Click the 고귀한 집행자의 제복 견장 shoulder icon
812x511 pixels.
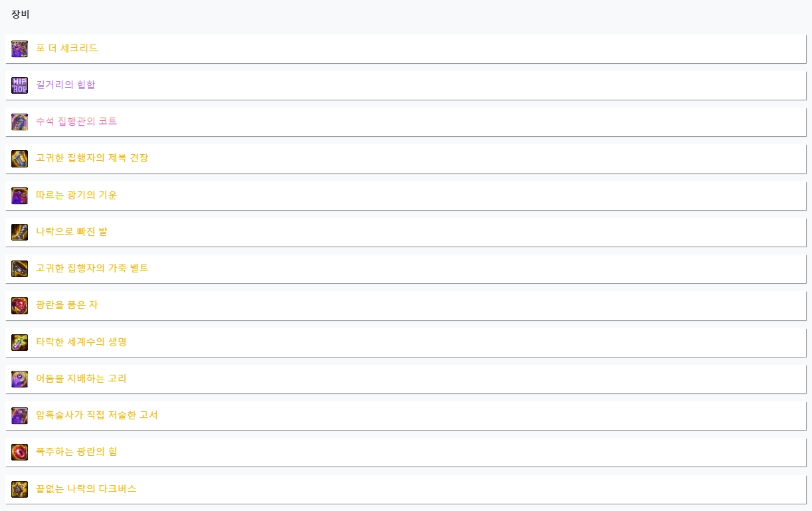(20, 159)
